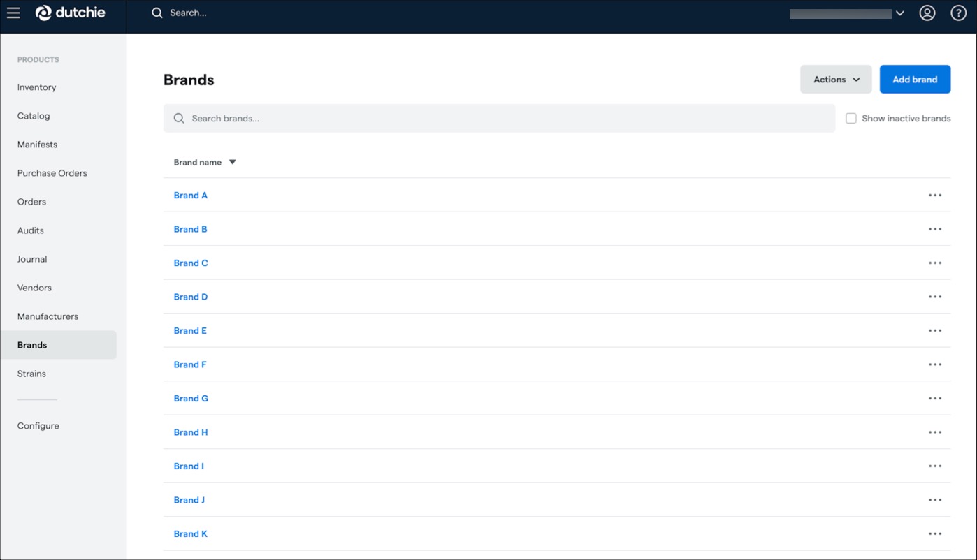977x560 pixels.
Task: Click the magnifier icon in brands search
Action: [179, 119]
